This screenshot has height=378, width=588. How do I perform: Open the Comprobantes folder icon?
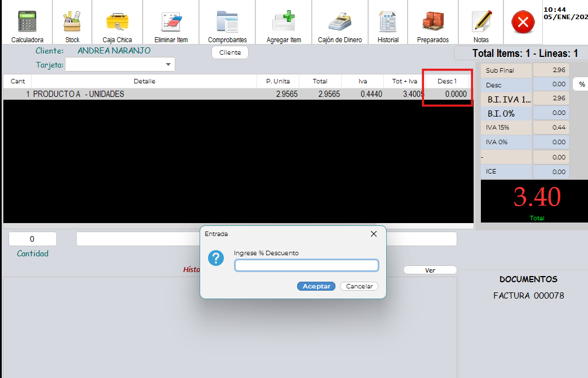pos(227,23)
